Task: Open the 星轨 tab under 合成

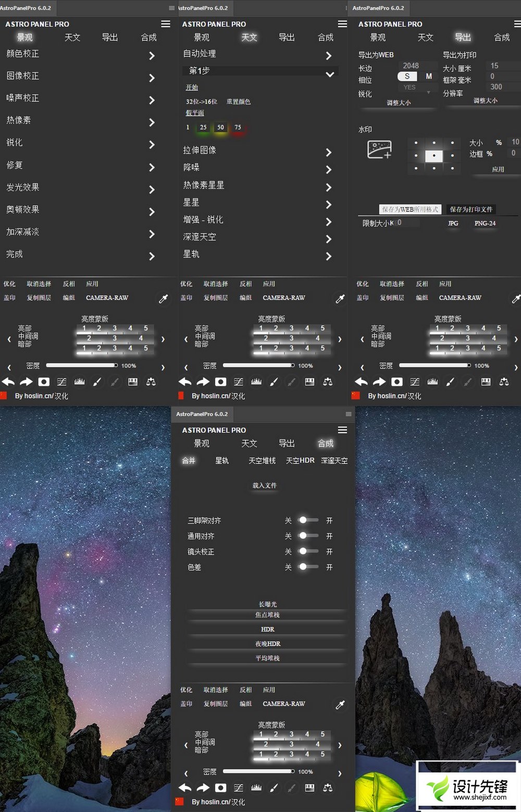Action: point(222,461)
